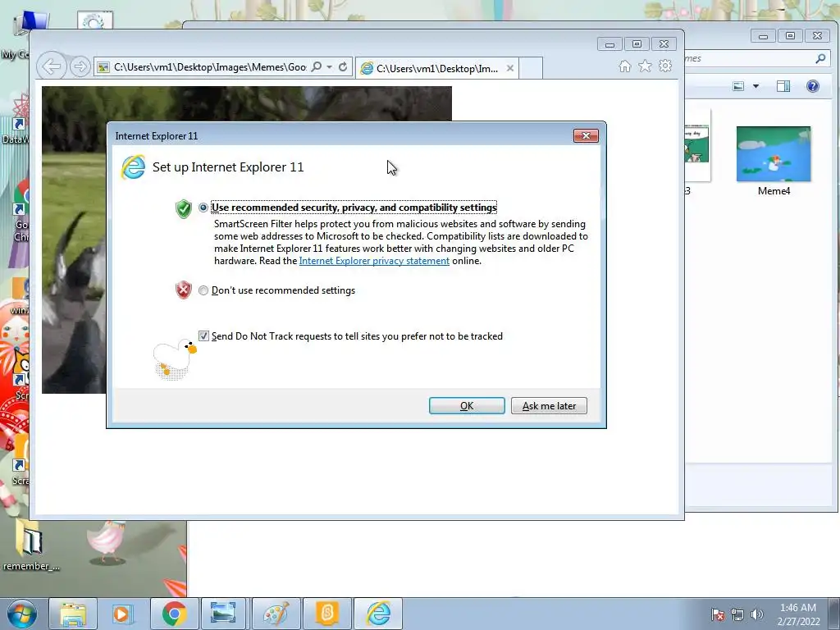The height and width of the screenshot is (630, 840).
Task: Click the Explorer window search magnifier icon
Action: 820,58
